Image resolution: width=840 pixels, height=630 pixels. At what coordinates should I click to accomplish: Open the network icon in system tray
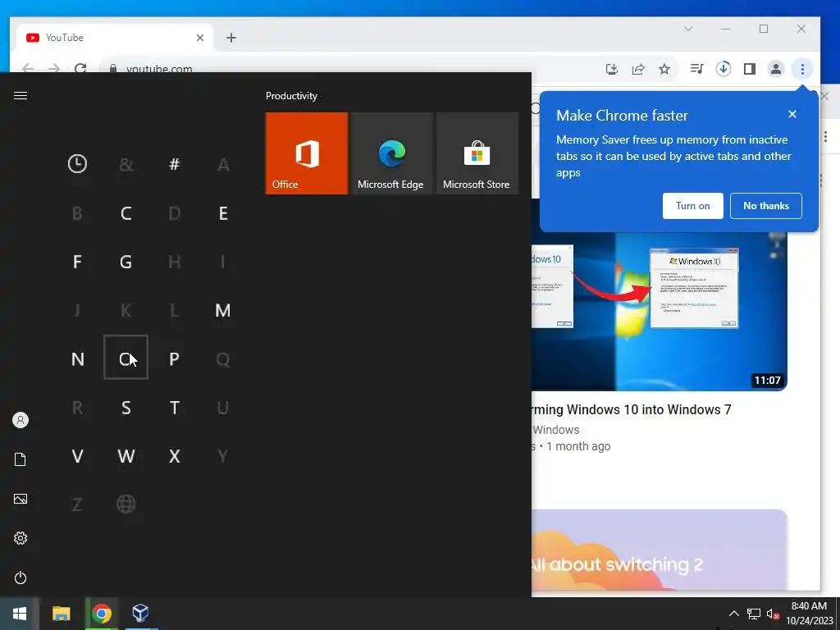[x=754, y=614]
